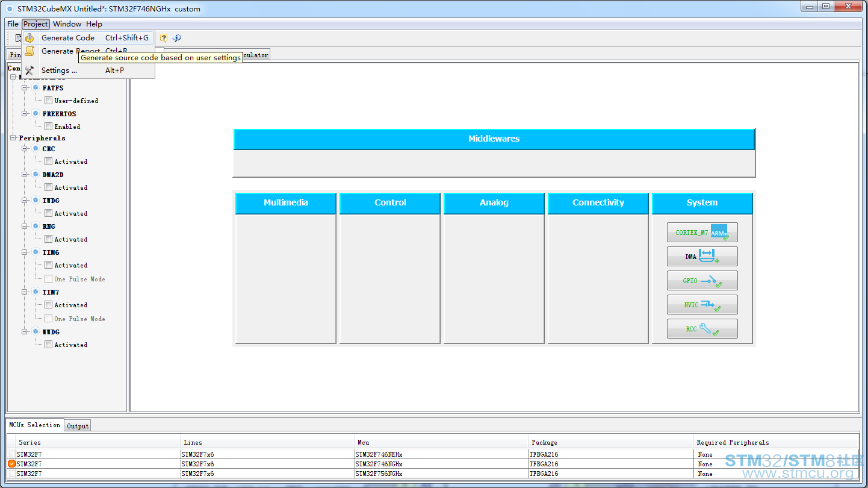This screenshot has width=868, height=488.
Task: Click the yellow question mark help icon
Action: (x=164, y=38)
